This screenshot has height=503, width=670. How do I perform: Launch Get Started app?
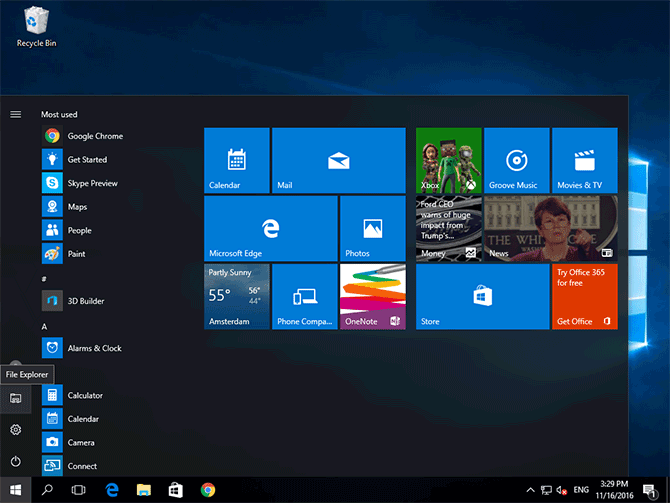click(75, 159)
